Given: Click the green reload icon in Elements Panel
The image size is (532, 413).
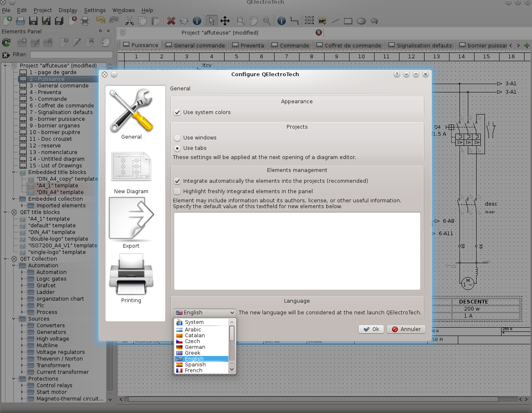Looking at the screenshot, I should pos(6,42).
